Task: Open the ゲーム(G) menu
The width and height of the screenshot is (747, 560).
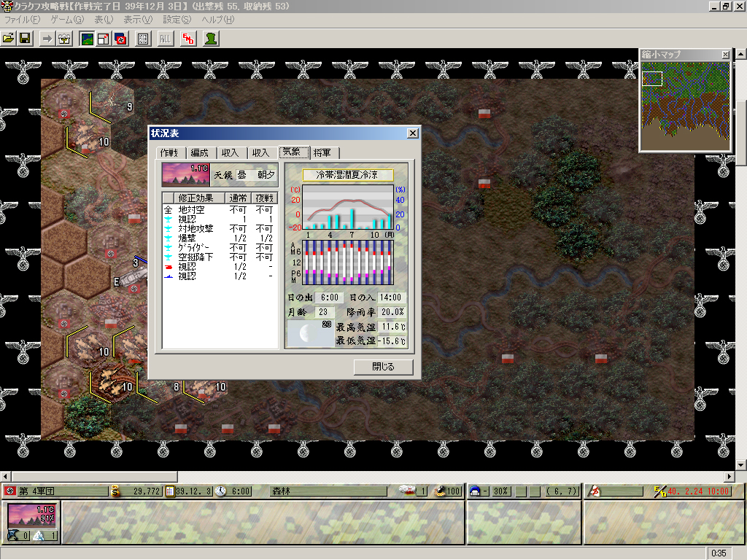Action: [x=67, y=19]
